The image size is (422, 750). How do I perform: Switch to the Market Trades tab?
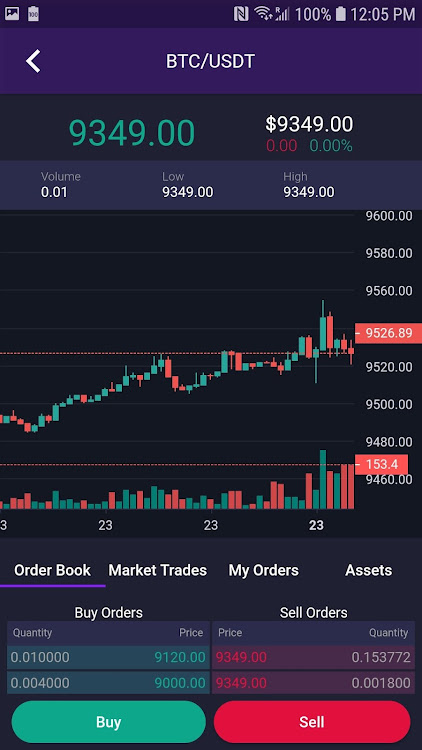[157, 570]
